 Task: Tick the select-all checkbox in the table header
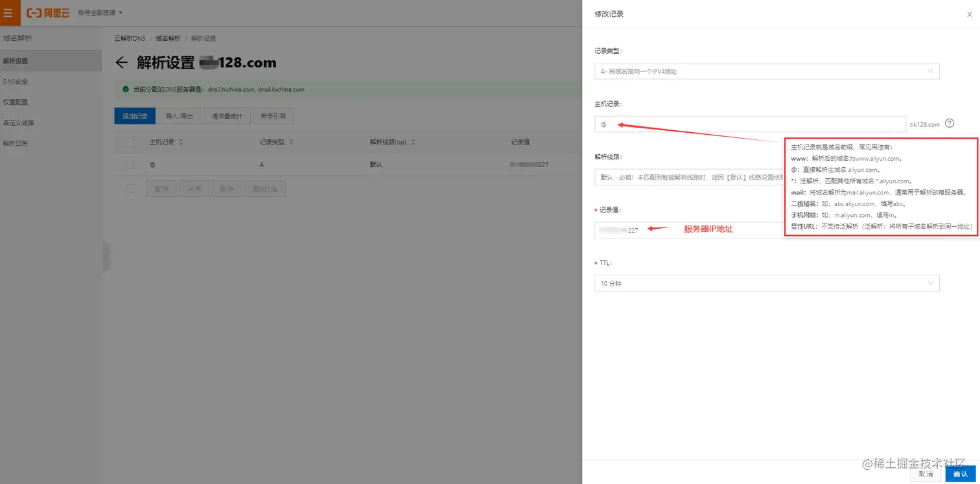[130, 142]
